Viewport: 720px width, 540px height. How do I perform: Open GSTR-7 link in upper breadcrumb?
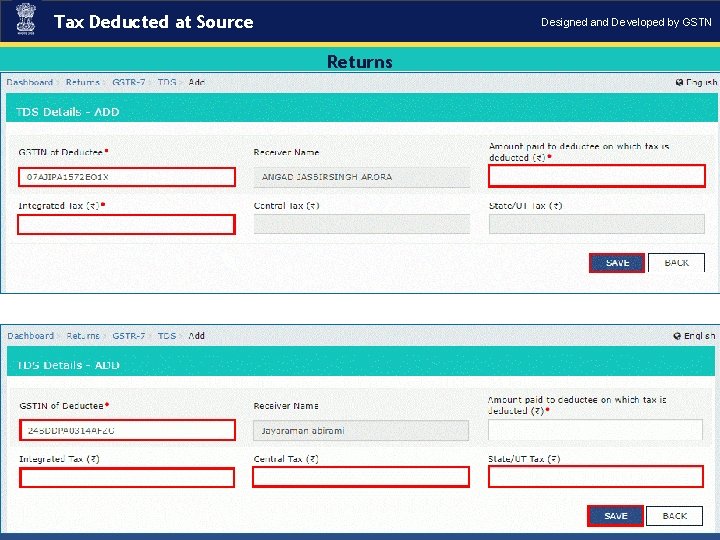[129, 82]
